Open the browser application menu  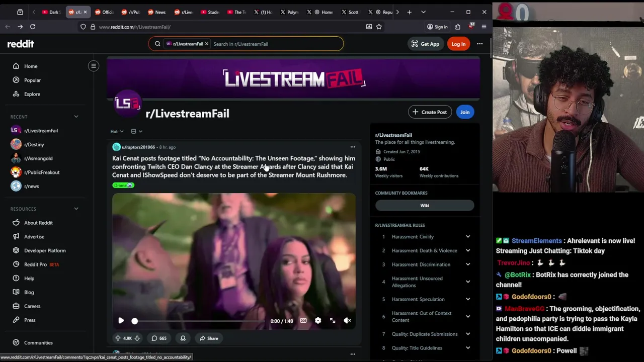pyautogui.click(x=484, y=27)
